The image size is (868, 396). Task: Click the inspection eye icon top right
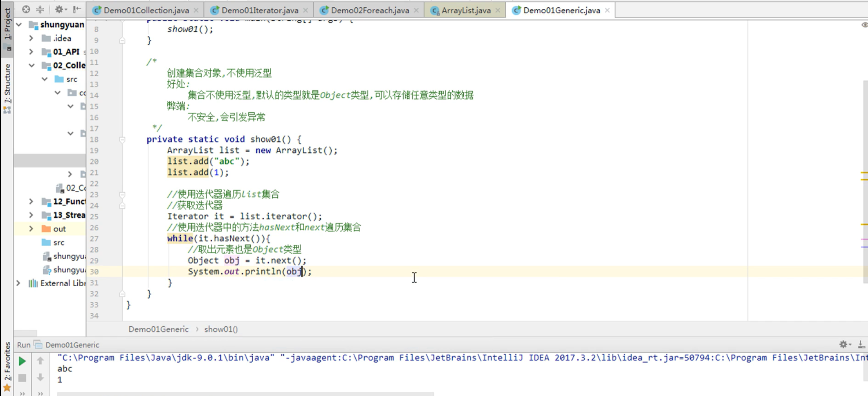click(864, 25)
